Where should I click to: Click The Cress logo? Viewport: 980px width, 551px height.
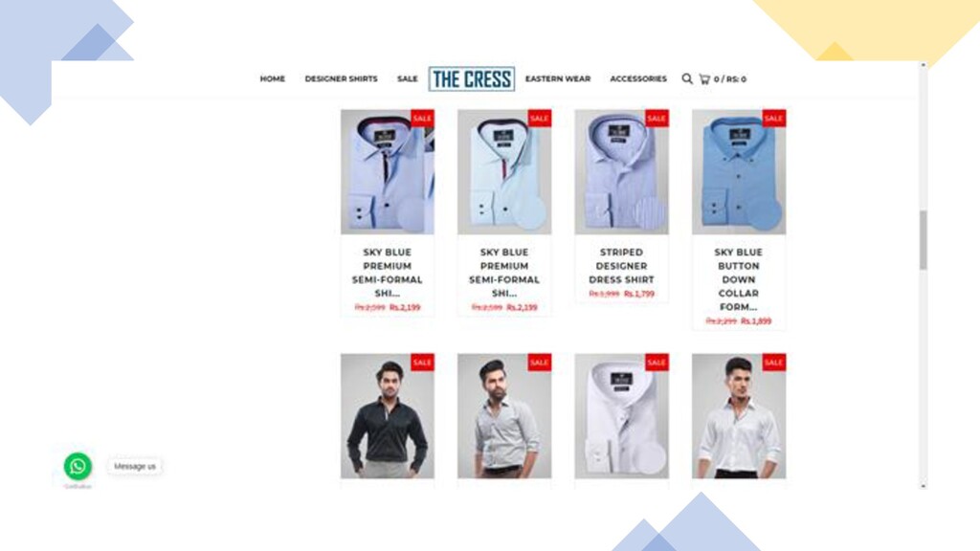[x=472, y=78]
